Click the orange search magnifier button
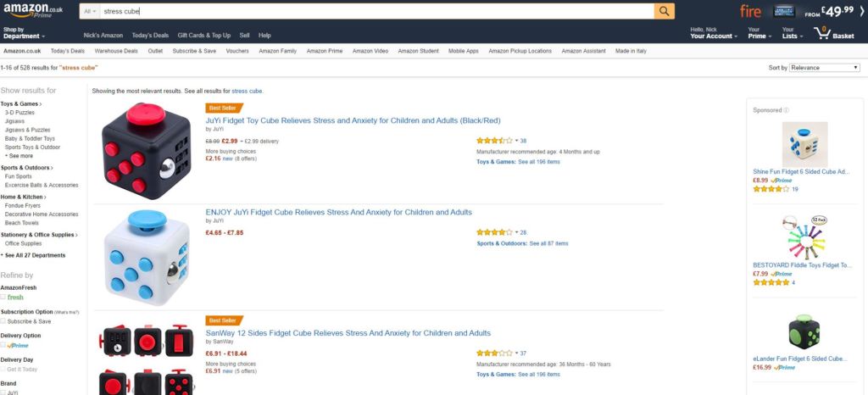This screenshot has height=395, width=868. (665, 11)
